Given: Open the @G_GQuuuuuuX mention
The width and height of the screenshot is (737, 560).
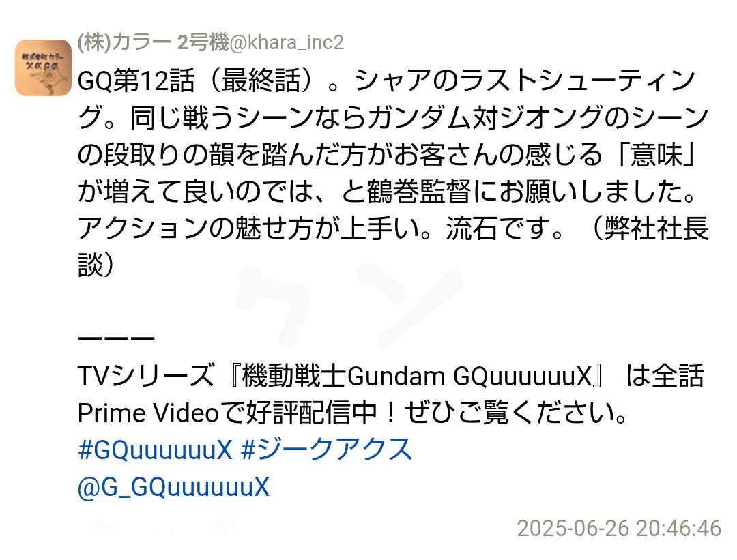Looking at the screenshot, I should (173, 487).
